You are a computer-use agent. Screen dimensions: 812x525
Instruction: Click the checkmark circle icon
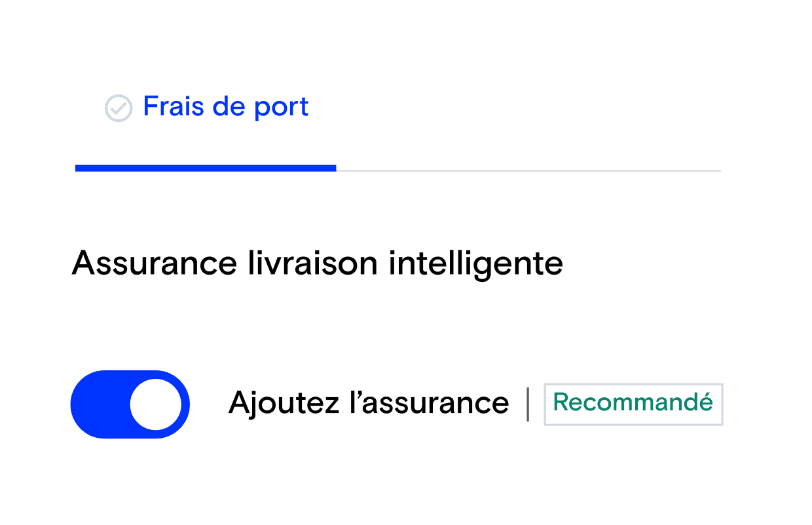click(x=119, y=108)
